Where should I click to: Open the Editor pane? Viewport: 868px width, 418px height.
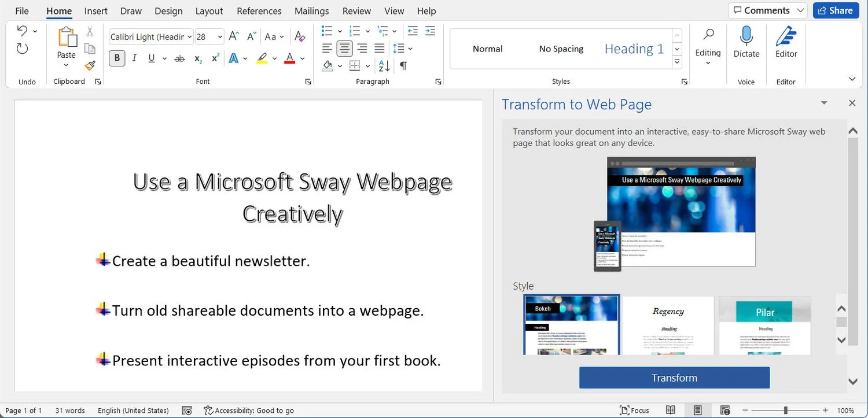pyautogui.click(x=786, y=42)
